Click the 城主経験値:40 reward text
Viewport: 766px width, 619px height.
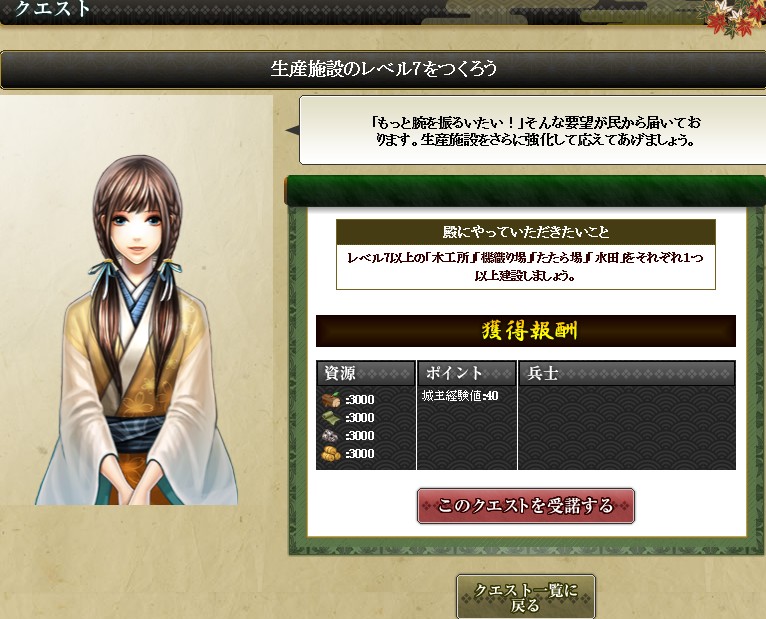[460, 396]
